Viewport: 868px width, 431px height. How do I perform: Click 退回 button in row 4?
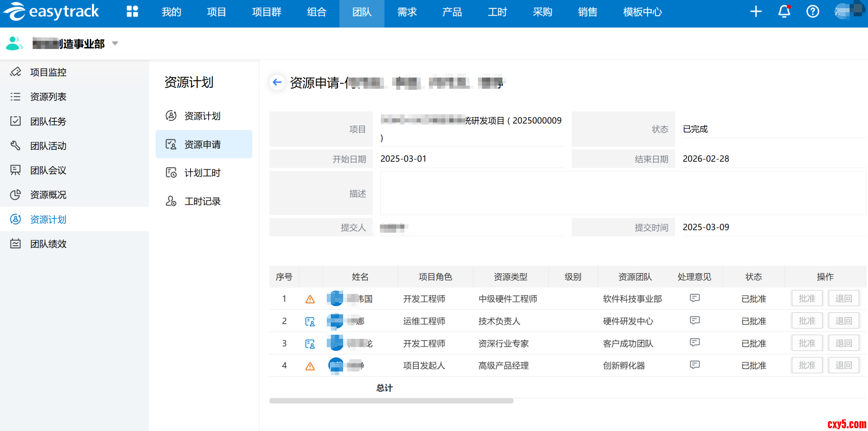pyautogui.click(x=843, y=365)
